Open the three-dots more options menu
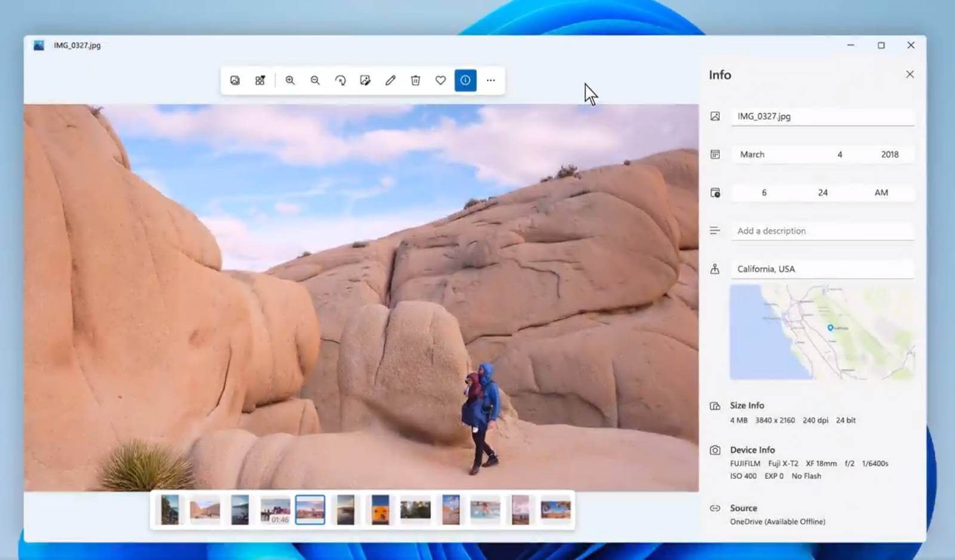955x560 pixels. (491, 81)
